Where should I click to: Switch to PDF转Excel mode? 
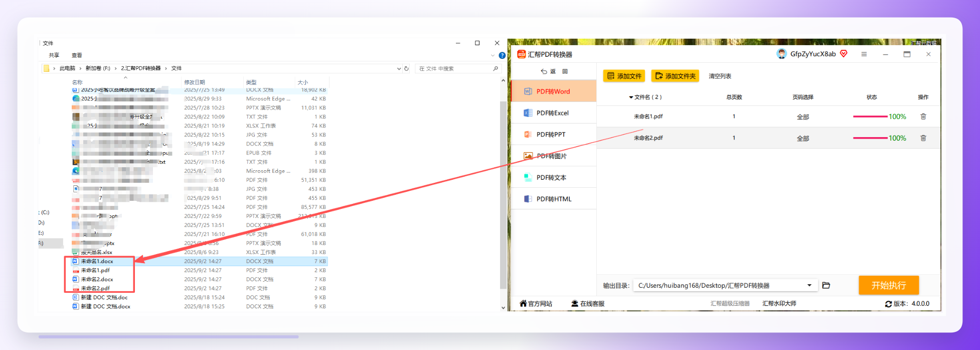pyautogui.click(x=553, y=113)
